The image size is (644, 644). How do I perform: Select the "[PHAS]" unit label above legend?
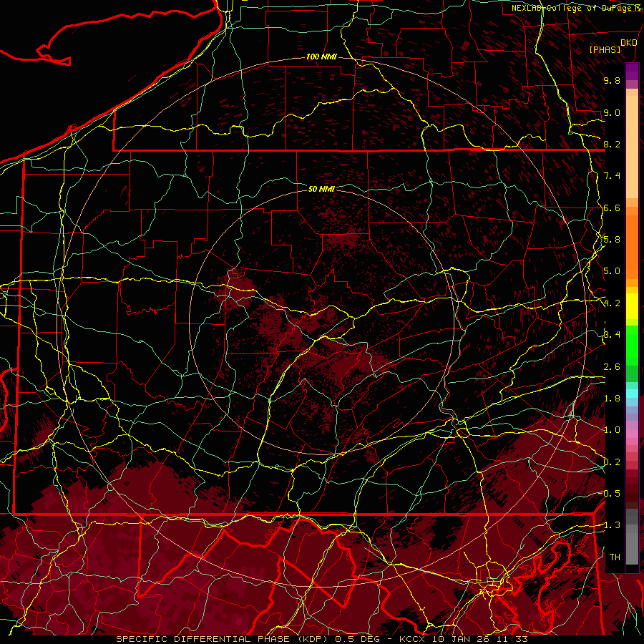pyautogui.click(x=605, y=49)
